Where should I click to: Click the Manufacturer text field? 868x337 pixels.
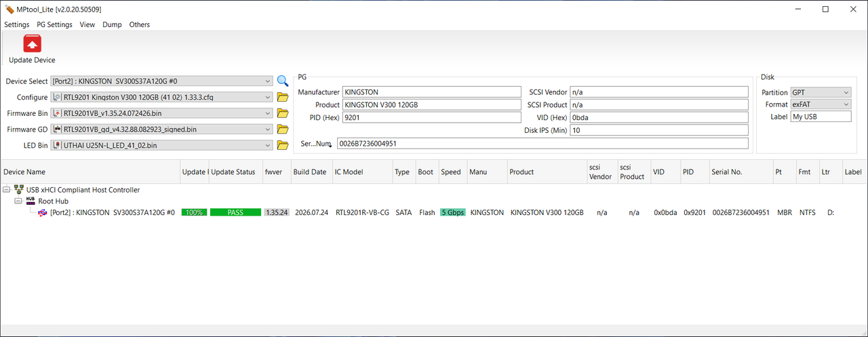(431, 92)
